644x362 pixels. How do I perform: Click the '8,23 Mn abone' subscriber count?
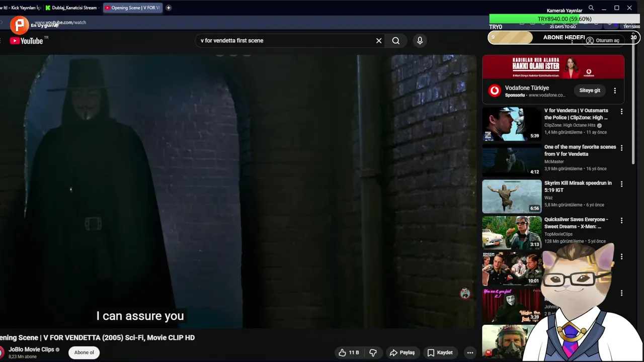(x=23, y=356)
